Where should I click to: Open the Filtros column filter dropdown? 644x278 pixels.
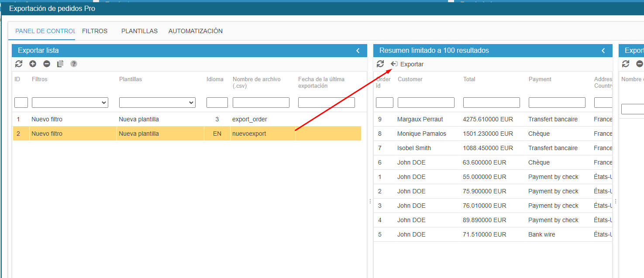coord(70,103)
